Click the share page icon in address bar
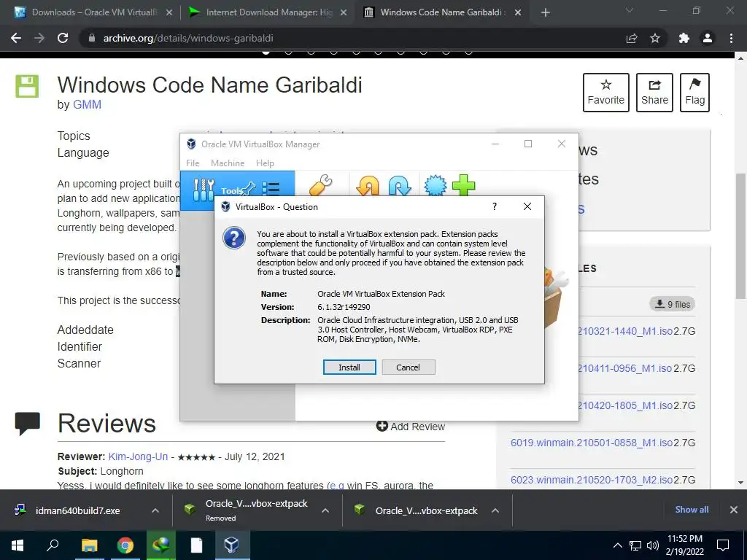The image size is (747, 560). pos(632,38)
